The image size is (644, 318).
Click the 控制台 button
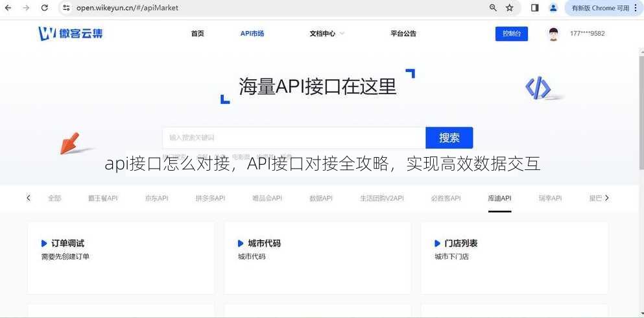(x=511, y=34)
